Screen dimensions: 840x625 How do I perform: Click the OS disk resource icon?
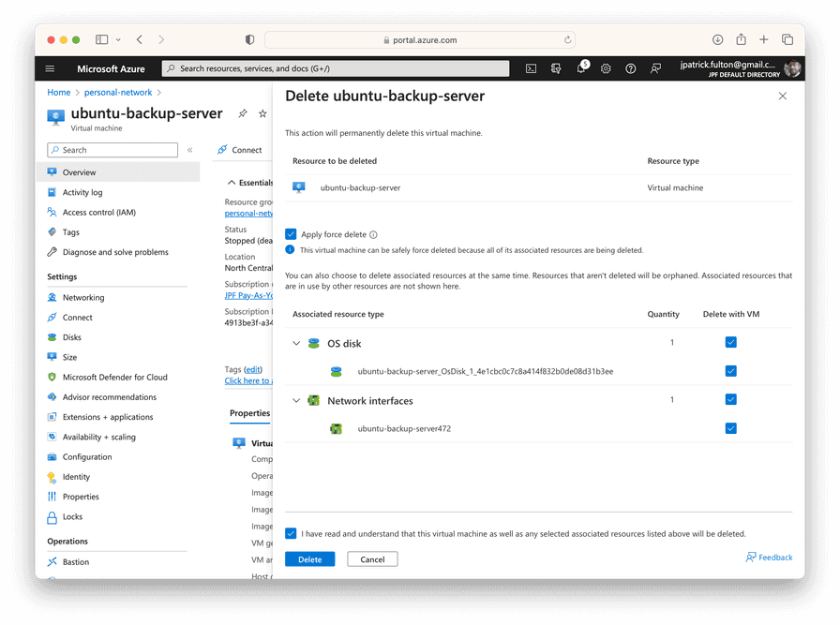(314, 343)
